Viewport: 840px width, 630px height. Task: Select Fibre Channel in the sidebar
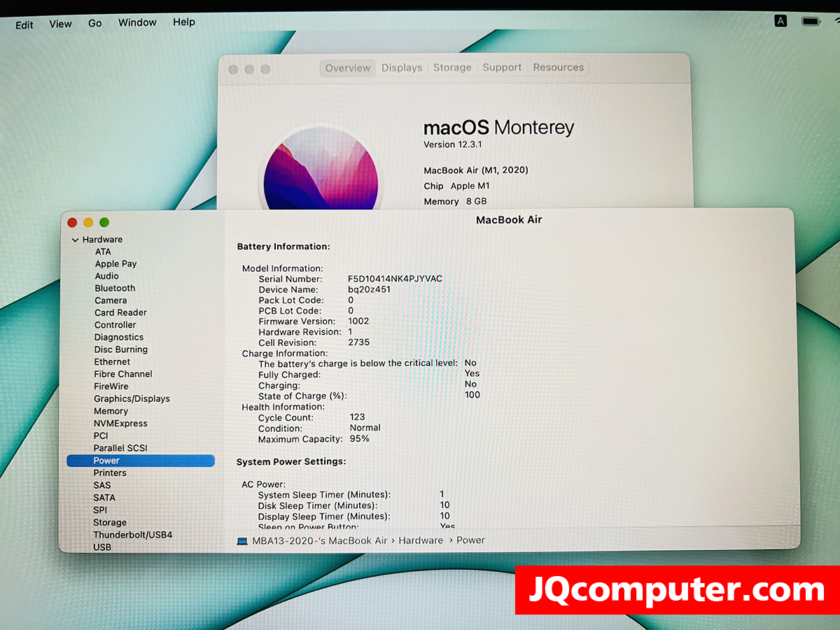(122, 374)
